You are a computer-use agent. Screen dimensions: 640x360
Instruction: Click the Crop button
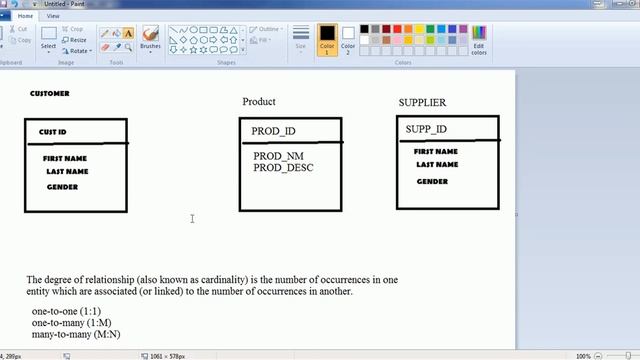point(73,29)
